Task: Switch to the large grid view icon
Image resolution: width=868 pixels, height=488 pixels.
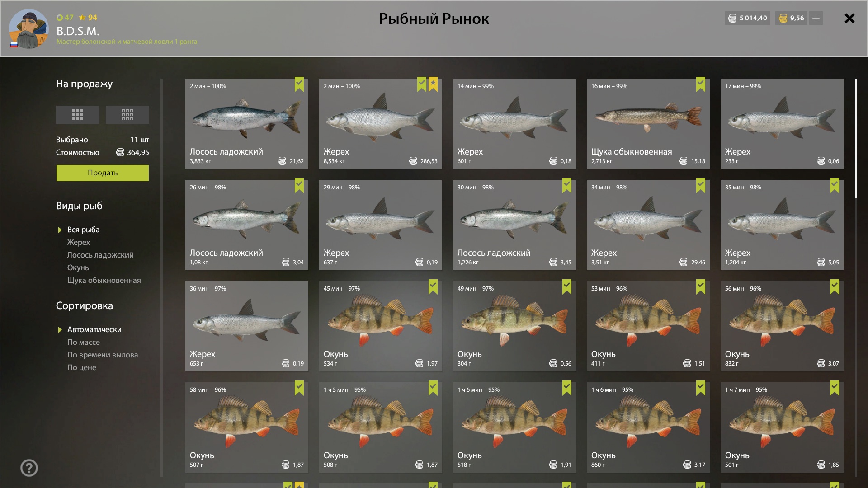Action: [x=77, y=115]
